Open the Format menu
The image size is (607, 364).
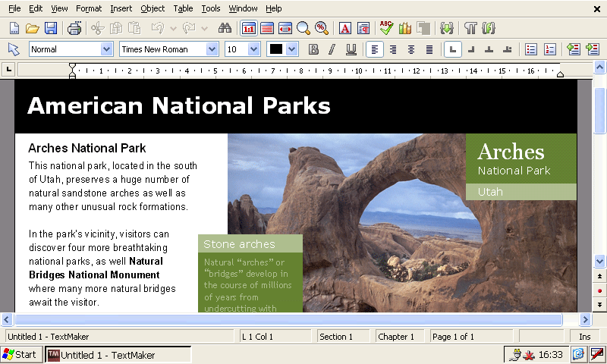click(89, 8)
